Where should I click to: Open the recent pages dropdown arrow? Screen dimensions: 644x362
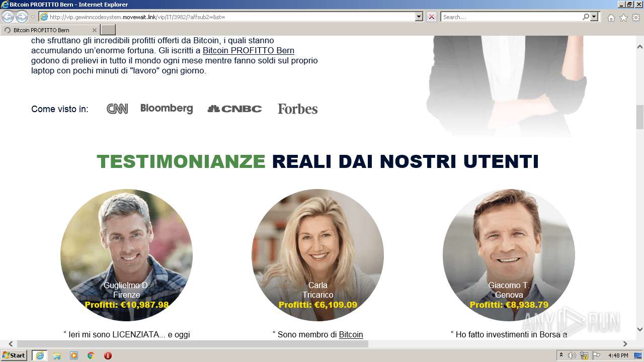click(x=33, y=17)
